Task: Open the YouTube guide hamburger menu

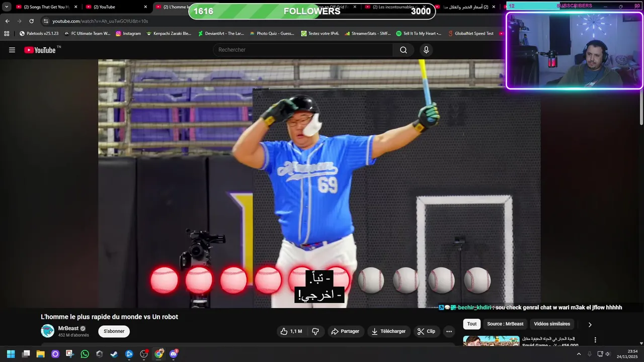Action: pos(12,50)
